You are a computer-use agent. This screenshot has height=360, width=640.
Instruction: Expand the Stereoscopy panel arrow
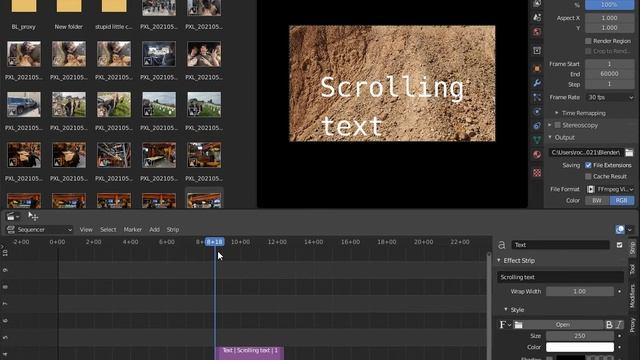point(550,125)
